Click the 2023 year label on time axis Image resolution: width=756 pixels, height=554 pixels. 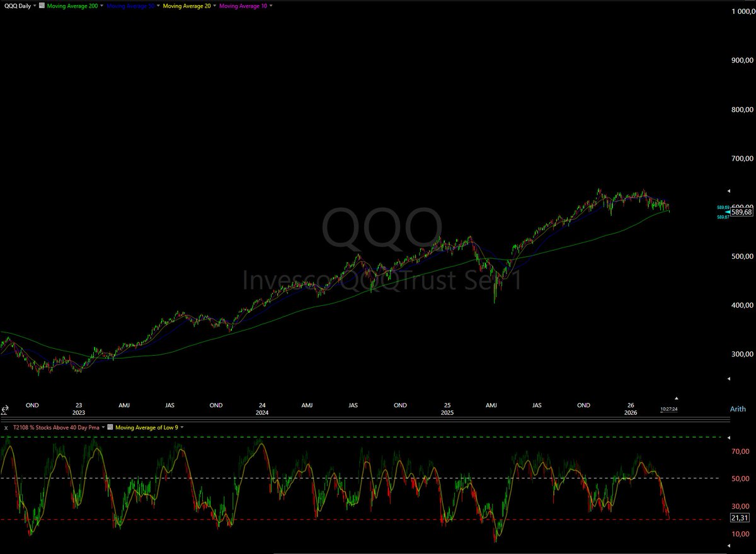pos(78,413)
